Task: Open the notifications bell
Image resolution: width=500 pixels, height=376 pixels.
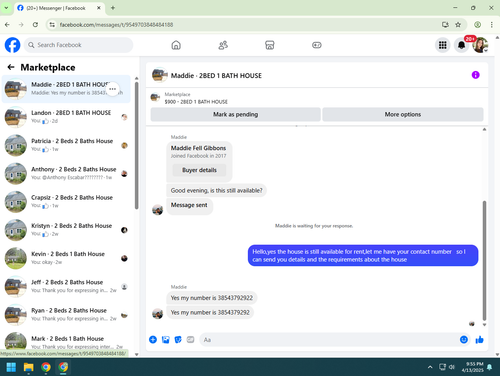Action: click(461, 45)
